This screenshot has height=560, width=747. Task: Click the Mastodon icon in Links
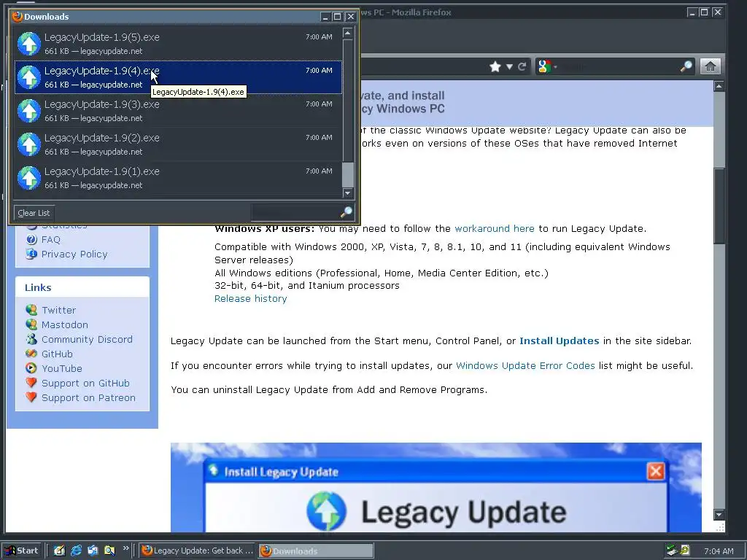(x=31, y=324)
